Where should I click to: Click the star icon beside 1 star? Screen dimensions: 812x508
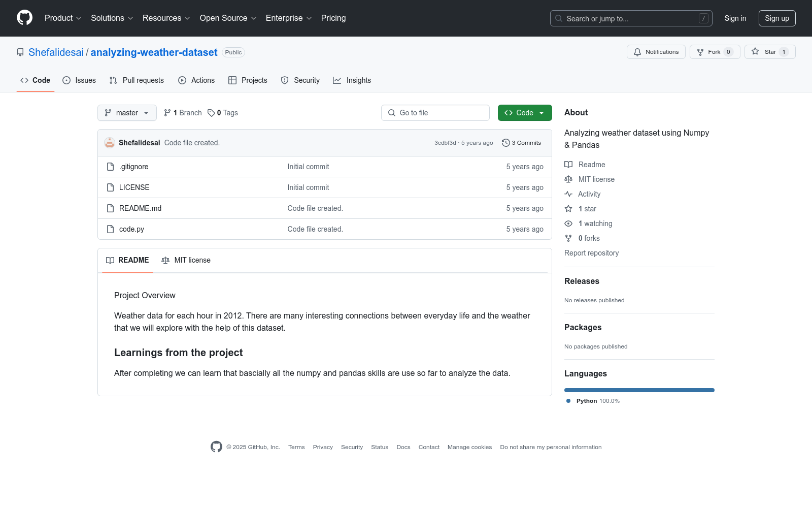point(568,209)
